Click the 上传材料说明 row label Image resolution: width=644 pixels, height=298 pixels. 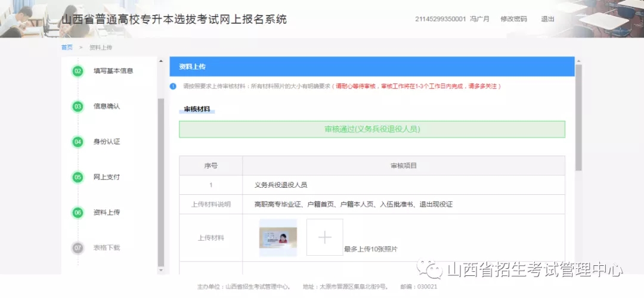[210, 204]
